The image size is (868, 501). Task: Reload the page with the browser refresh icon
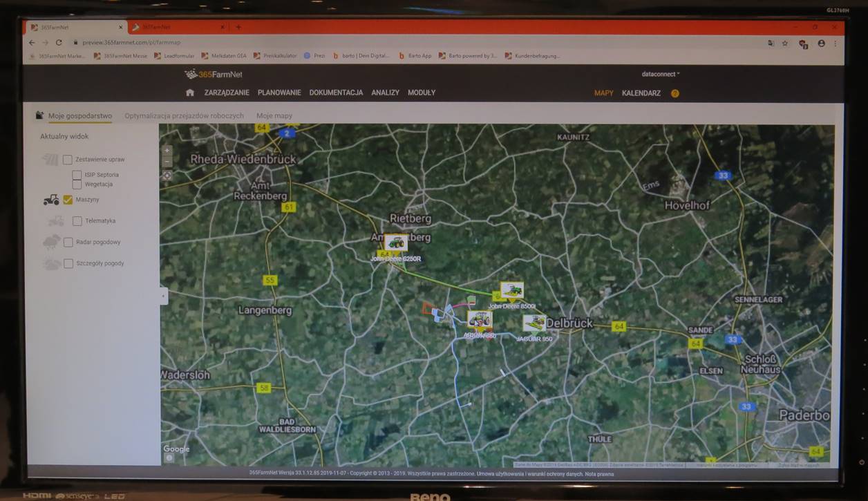59,43
